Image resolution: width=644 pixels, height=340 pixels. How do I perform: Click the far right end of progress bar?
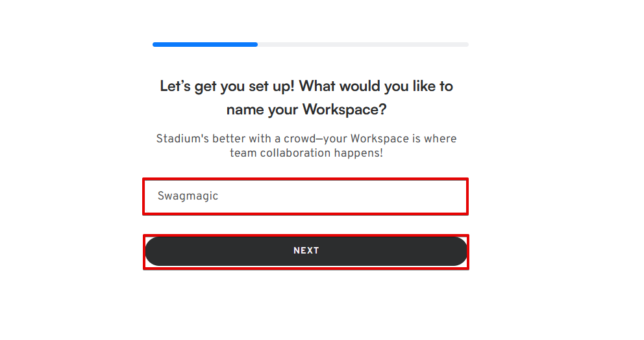465,44
